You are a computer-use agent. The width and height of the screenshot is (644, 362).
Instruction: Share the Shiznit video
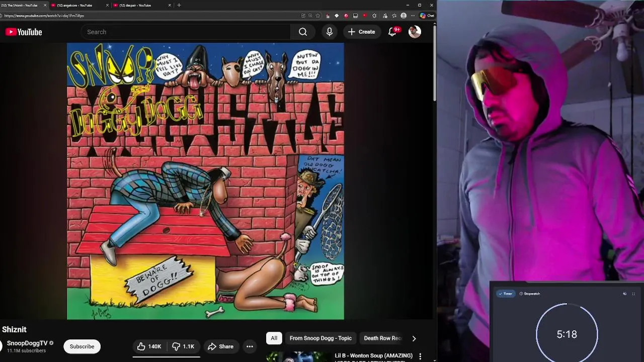pos(221,346)
